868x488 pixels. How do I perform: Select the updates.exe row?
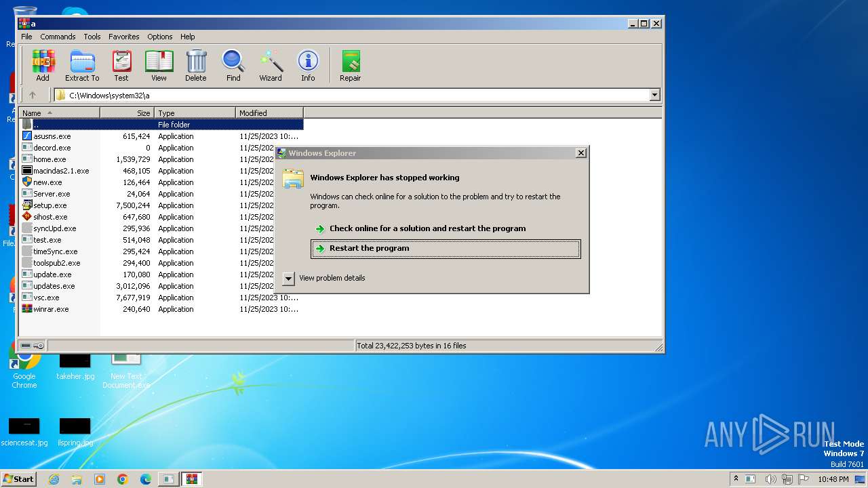pos(161,286)
